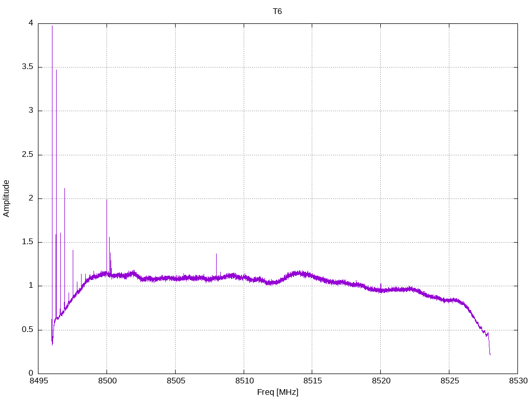The width and height of the screenshot is (532, 399).
Task: Click the 4 y-axis tick label
Action: coord(31,23)
